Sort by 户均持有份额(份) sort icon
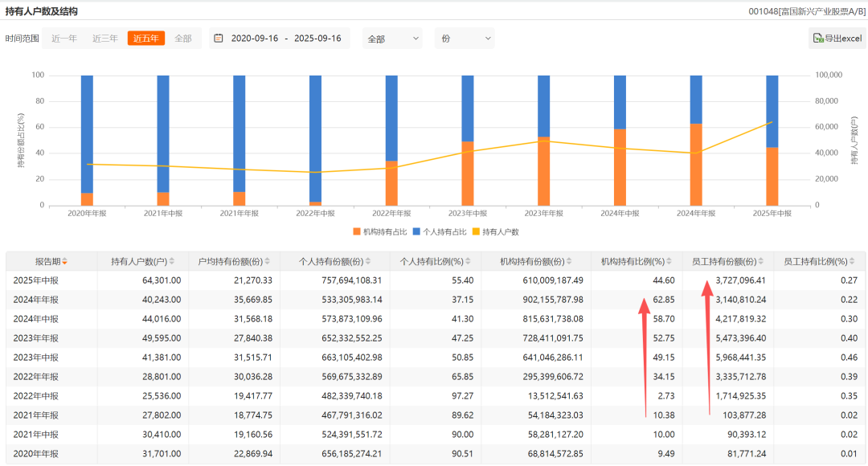This screenshot has width=868, height=466. pos(267,262)
